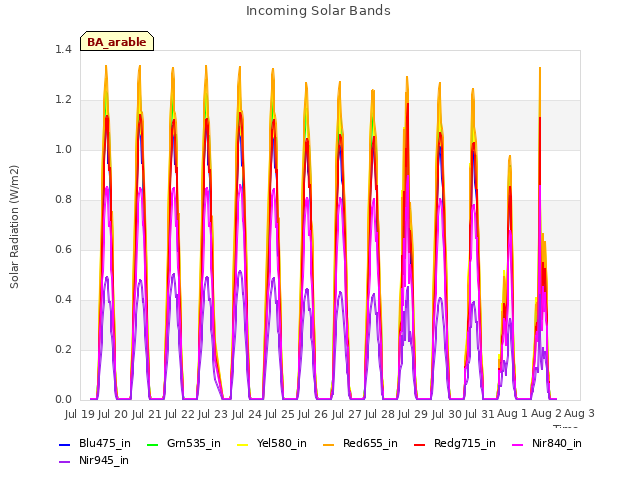This screenshot has height=480, width=640.
Task: Click the Nir945_in purple legend swatch
Action: tap(64, 462)
